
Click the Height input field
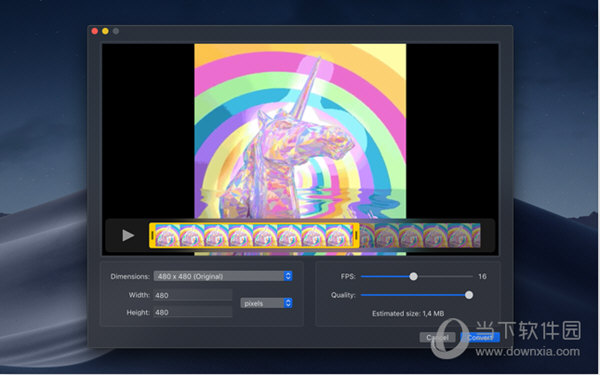(193, 312)
